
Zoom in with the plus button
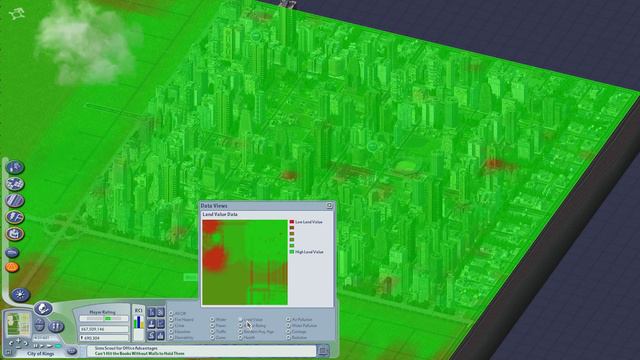[x=18, y=340]
